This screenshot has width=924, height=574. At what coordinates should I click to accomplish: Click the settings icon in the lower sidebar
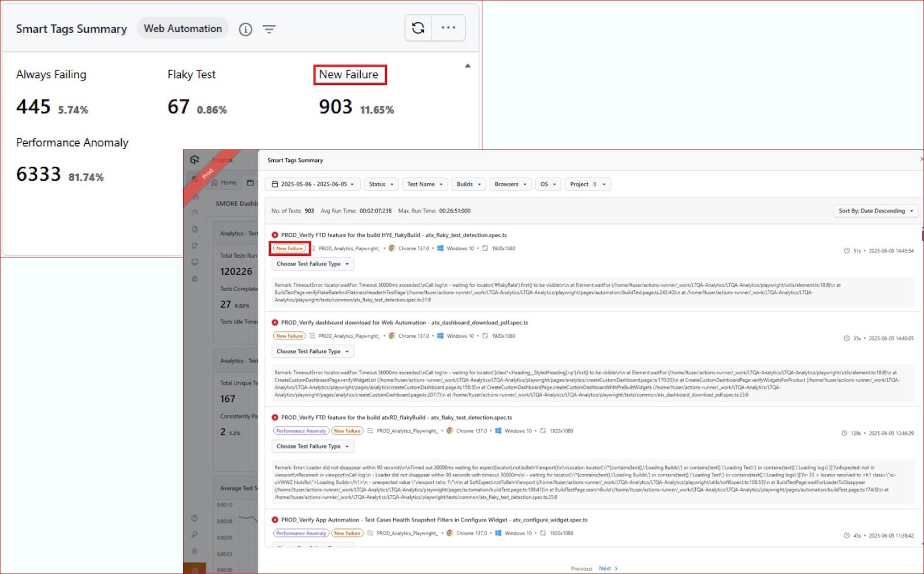coord(195,550)
